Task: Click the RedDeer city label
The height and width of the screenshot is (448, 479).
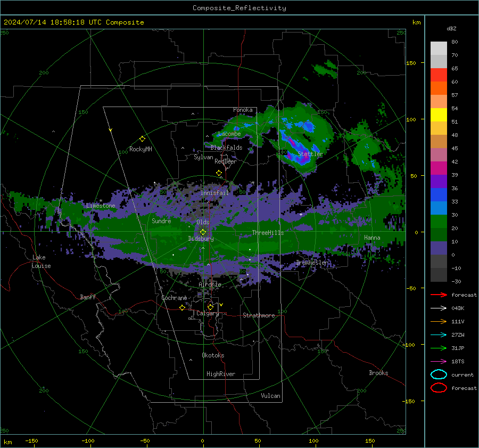Action: click(226, 161)
